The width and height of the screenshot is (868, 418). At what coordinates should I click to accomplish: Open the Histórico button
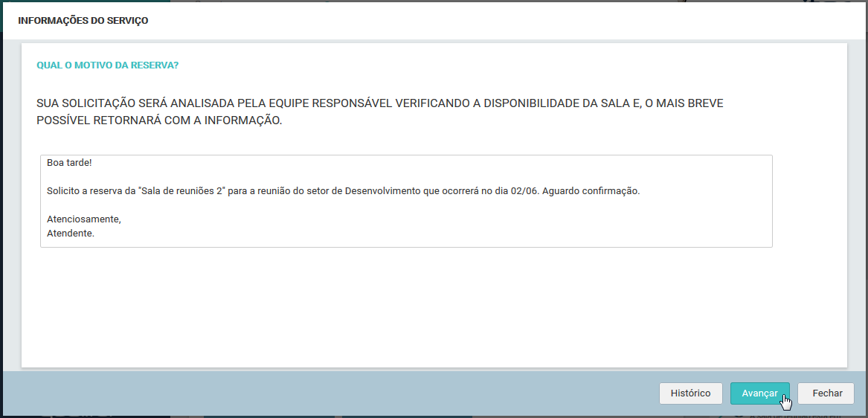pos(690,393)
